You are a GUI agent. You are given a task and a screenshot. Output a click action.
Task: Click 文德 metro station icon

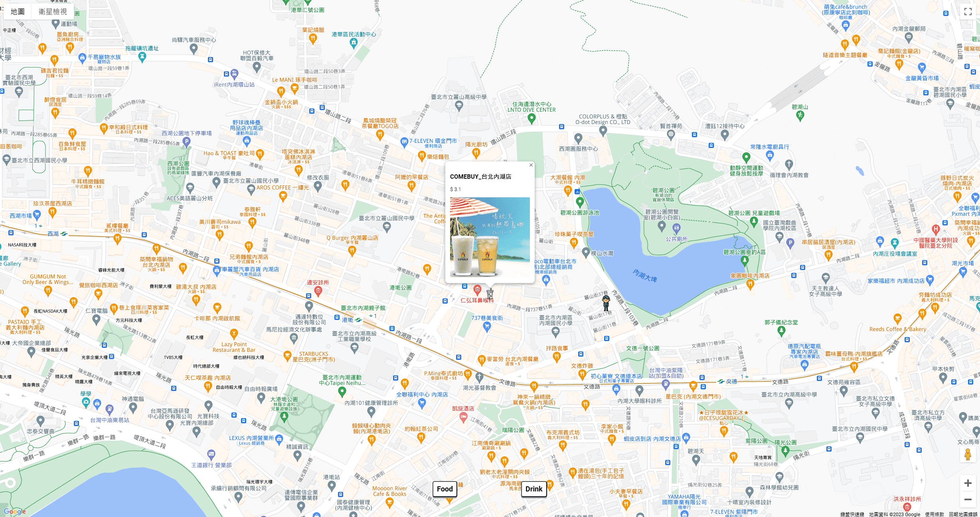tap(721, 381)
